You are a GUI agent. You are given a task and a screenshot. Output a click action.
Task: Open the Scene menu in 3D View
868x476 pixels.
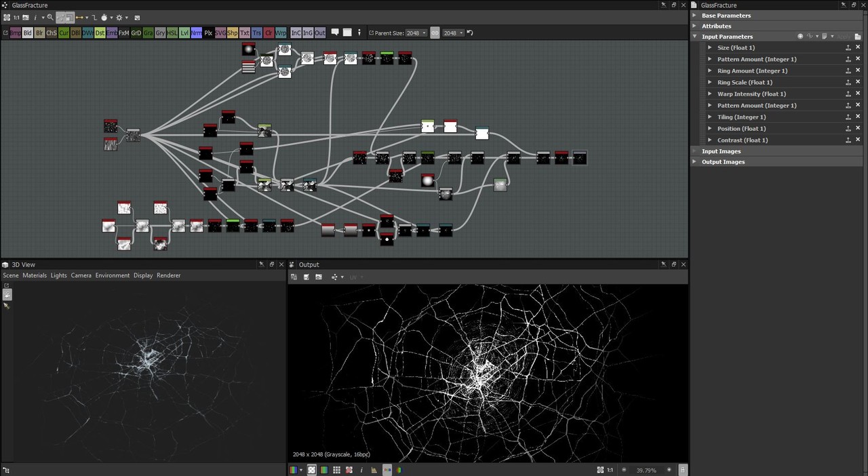tap(11, 275)
